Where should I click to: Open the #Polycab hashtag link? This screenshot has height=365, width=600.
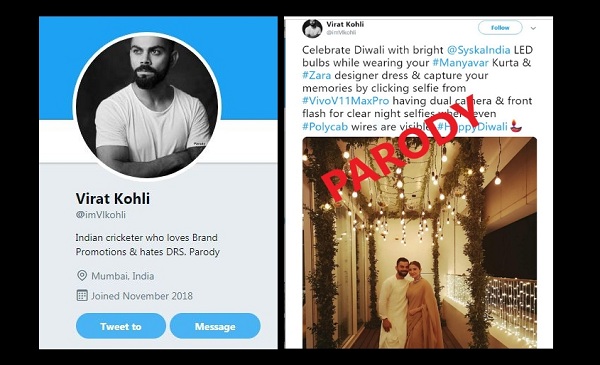[325, 126]
